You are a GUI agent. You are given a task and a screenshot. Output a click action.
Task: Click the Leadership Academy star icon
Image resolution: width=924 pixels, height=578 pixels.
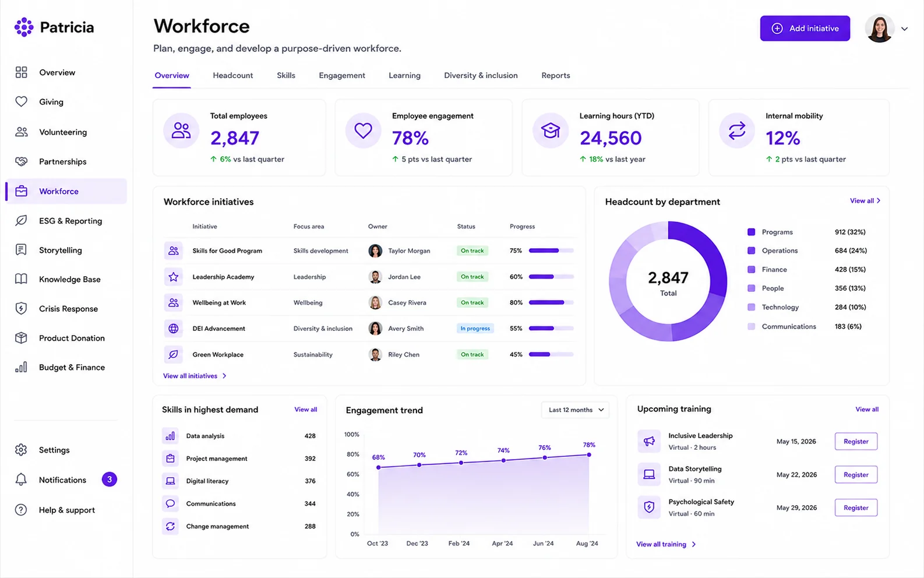point(173,277)
